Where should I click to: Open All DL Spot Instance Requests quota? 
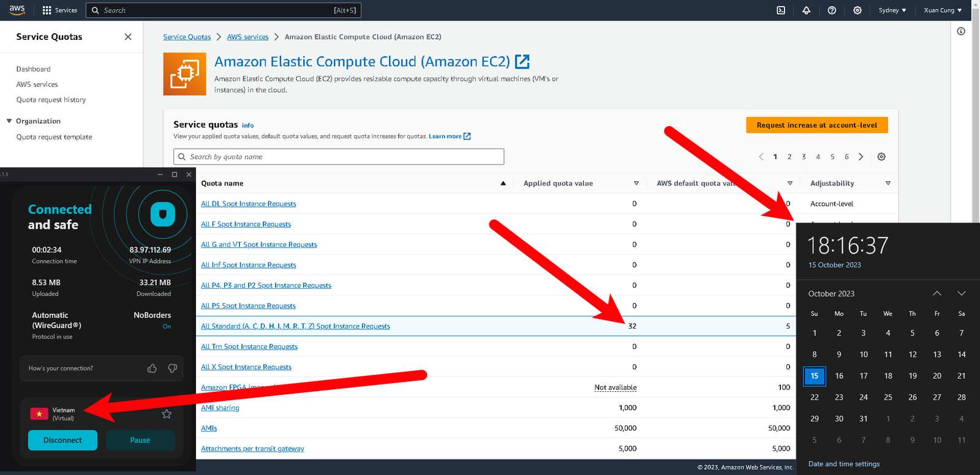click(248, 204)
